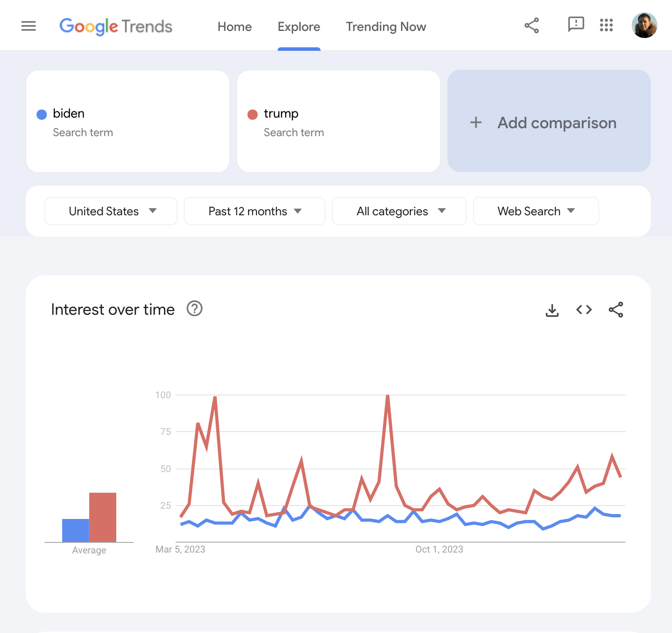
Task: Open the Trending Now tab
Action: (386, 27)
